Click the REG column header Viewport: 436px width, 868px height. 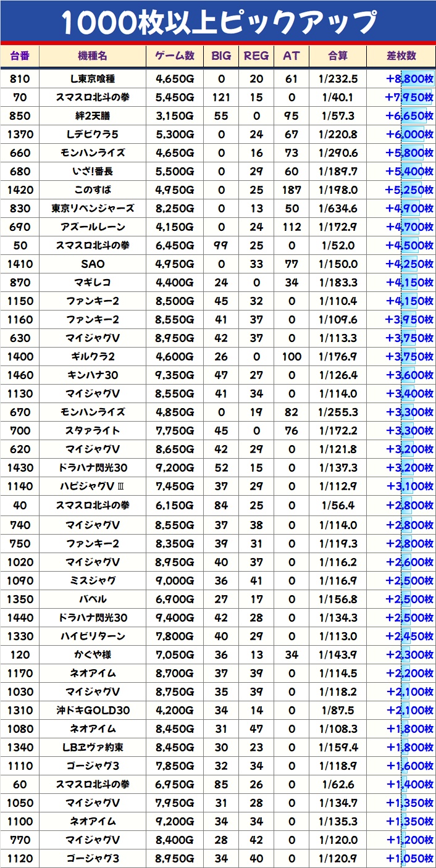tap(256, 56)
